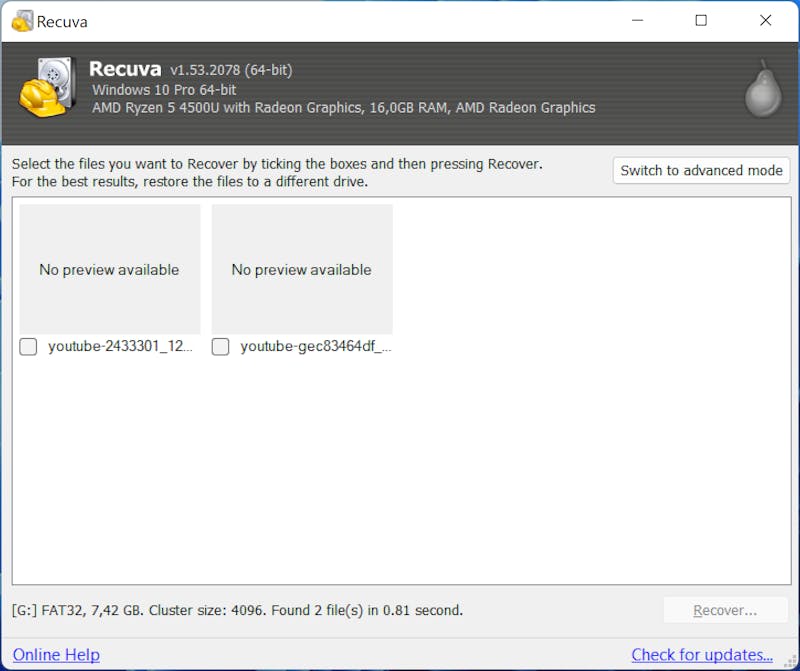Maximize the Recuva window

click(701, 20)
